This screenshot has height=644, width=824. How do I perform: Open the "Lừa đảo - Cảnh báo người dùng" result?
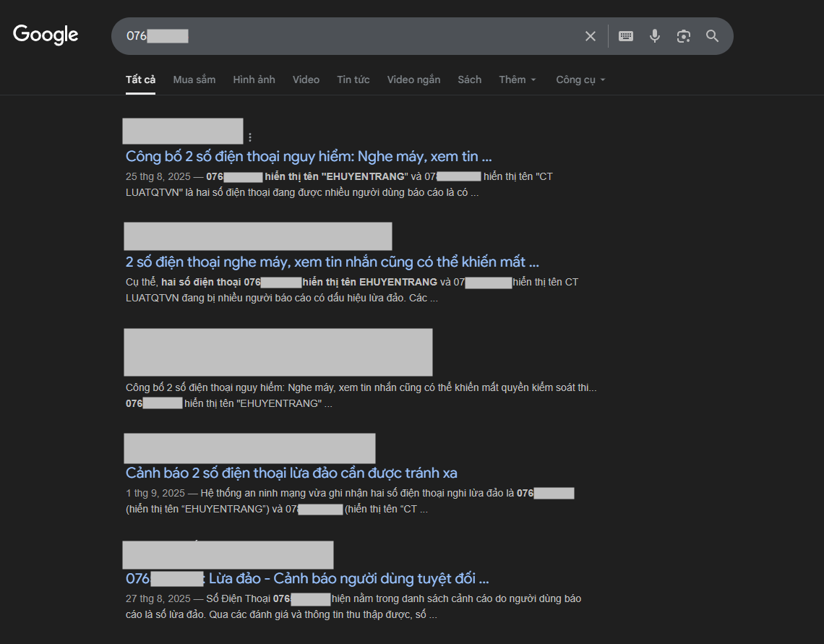347,578
